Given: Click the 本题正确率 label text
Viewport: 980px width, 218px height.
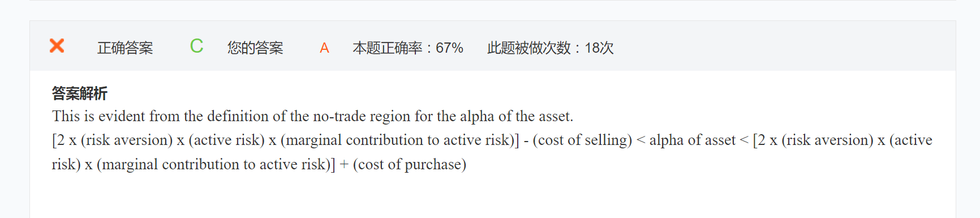Looking at the screenshot, I should pyautogui.click(x=388, y=48).
